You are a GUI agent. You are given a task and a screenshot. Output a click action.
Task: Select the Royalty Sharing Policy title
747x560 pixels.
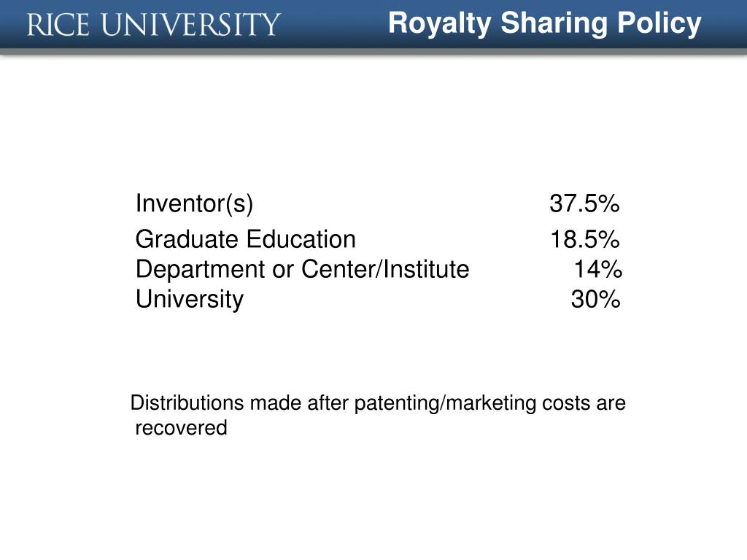click(x=544, y=23)
